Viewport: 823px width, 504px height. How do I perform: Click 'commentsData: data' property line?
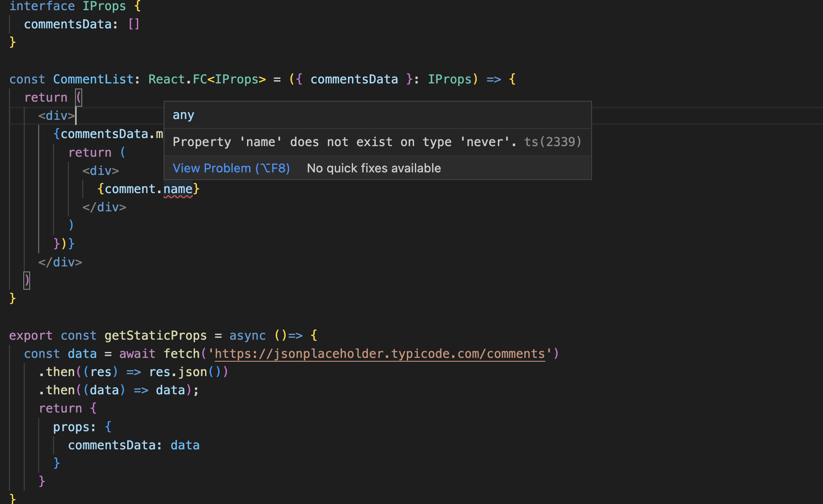pos(134,445)
